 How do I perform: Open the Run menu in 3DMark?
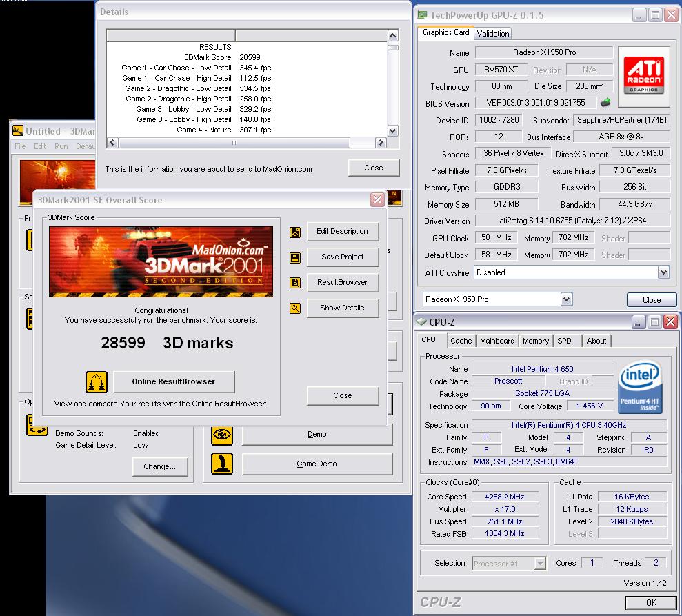pos(61,146)
